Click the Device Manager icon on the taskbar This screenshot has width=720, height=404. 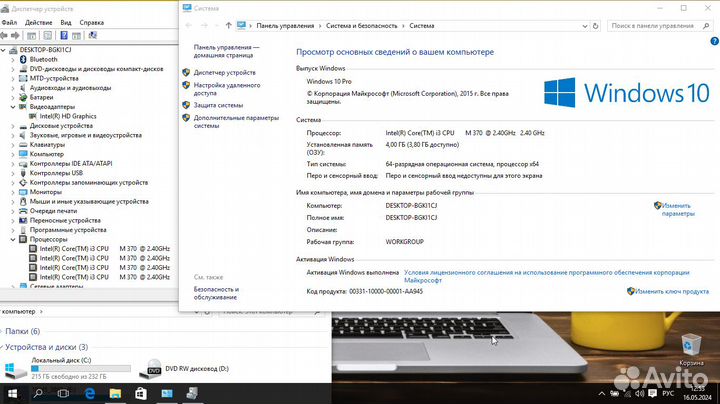(x=192, y=393)
